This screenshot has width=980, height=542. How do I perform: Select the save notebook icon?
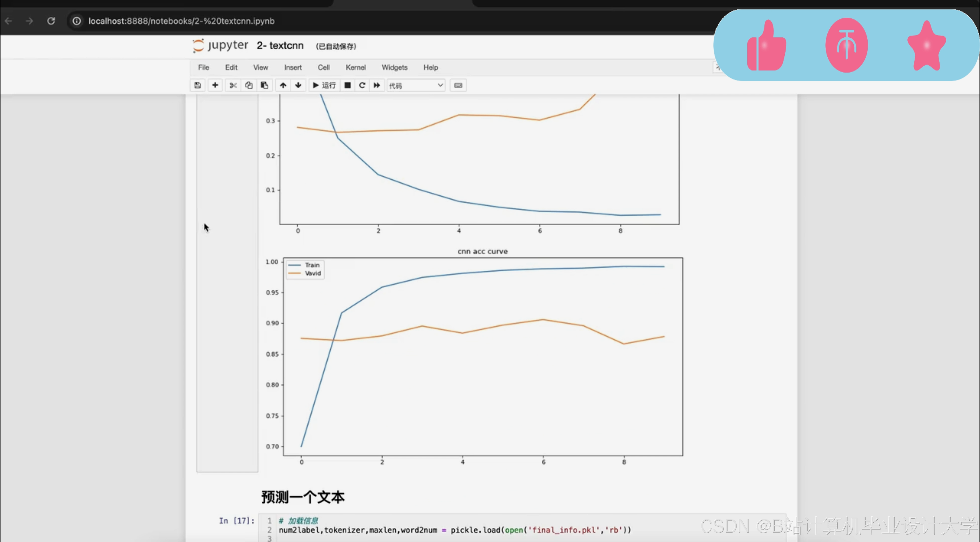click(198, 85)
